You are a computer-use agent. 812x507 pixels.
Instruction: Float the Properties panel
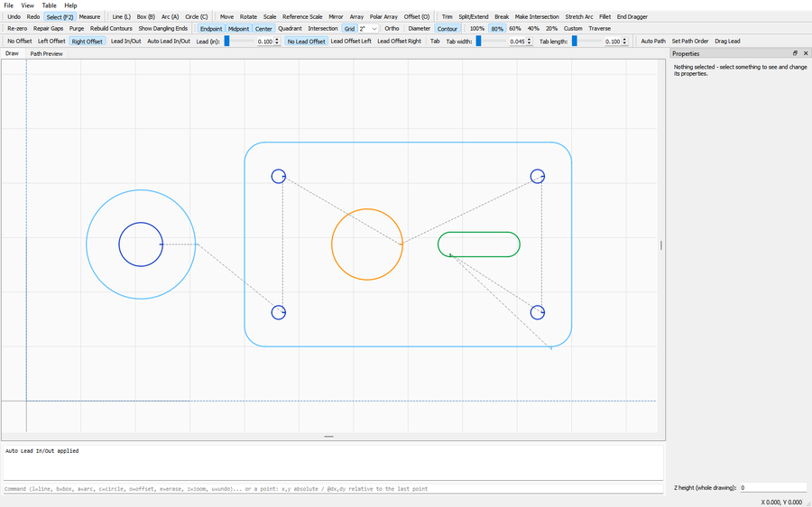(795, 53)
